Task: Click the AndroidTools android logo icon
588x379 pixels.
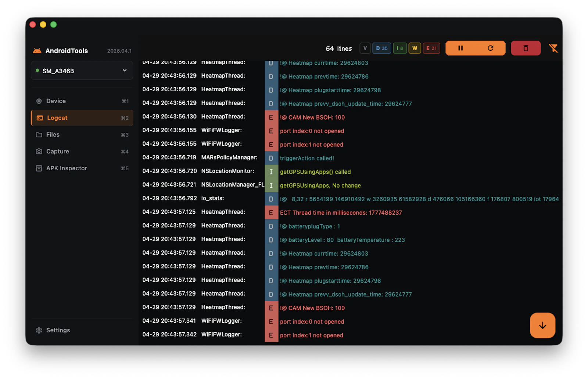Action: click(x=37, y=51)
